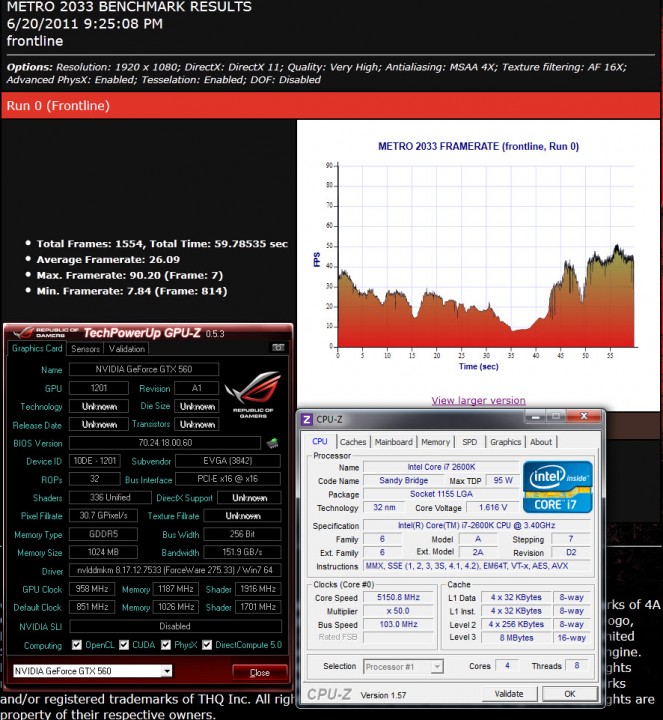
Task: Click the Package value Socket 1155 LGA
Action: point(441,494)
